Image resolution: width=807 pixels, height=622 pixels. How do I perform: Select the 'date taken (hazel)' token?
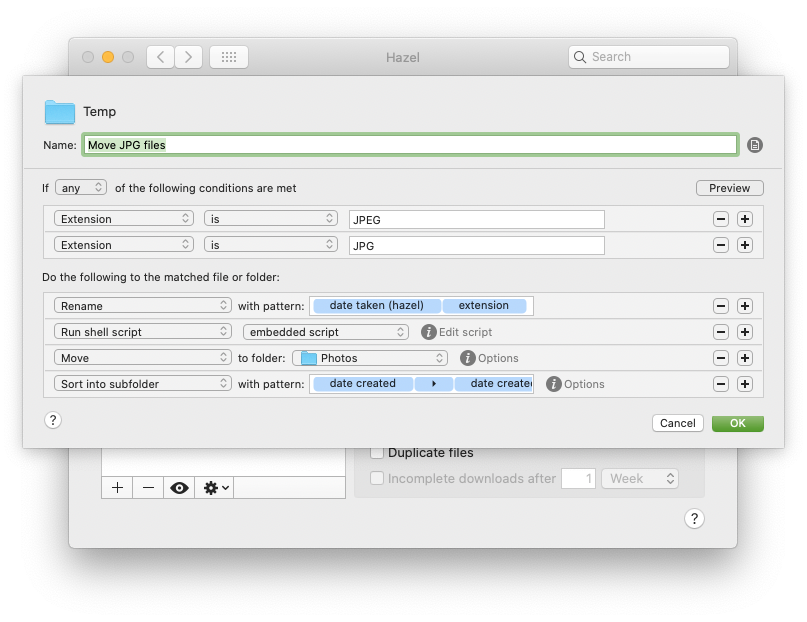377,306
